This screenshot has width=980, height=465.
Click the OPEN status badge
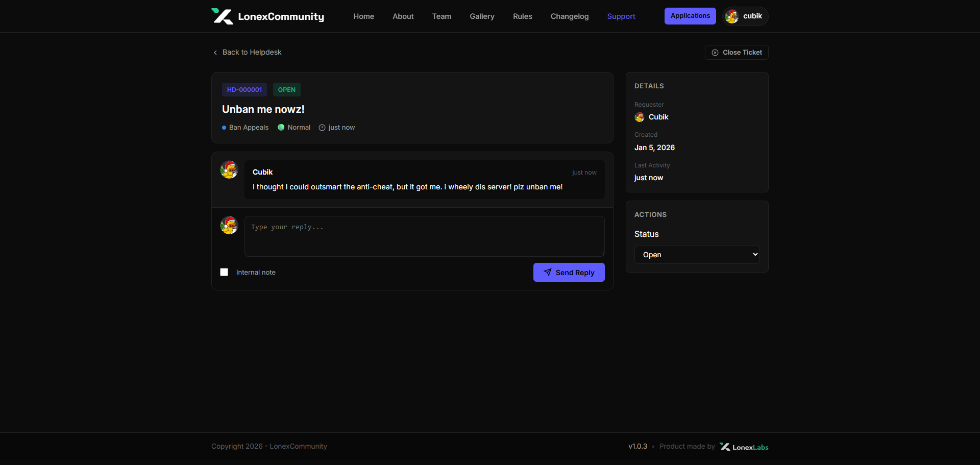(x=286, y=89)
